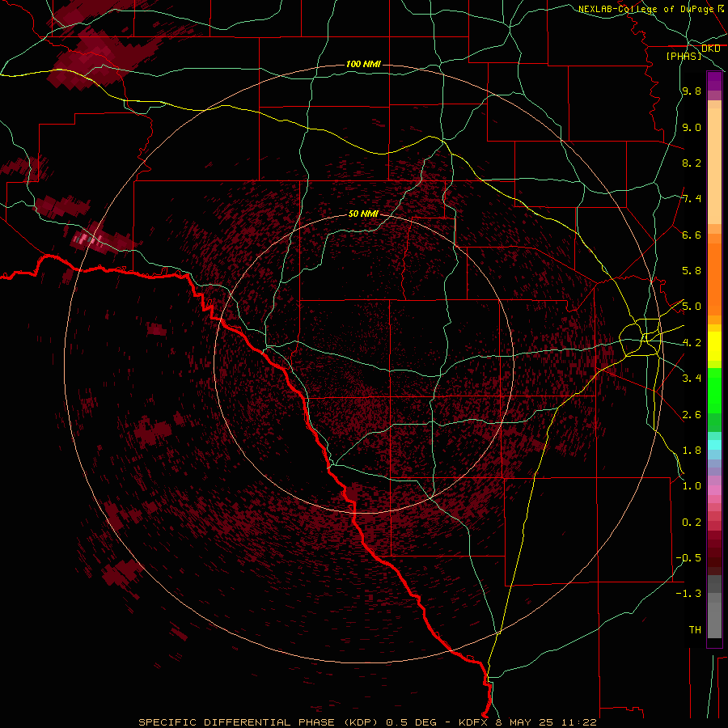Click the -1.3 scale value

pos(688,594)
